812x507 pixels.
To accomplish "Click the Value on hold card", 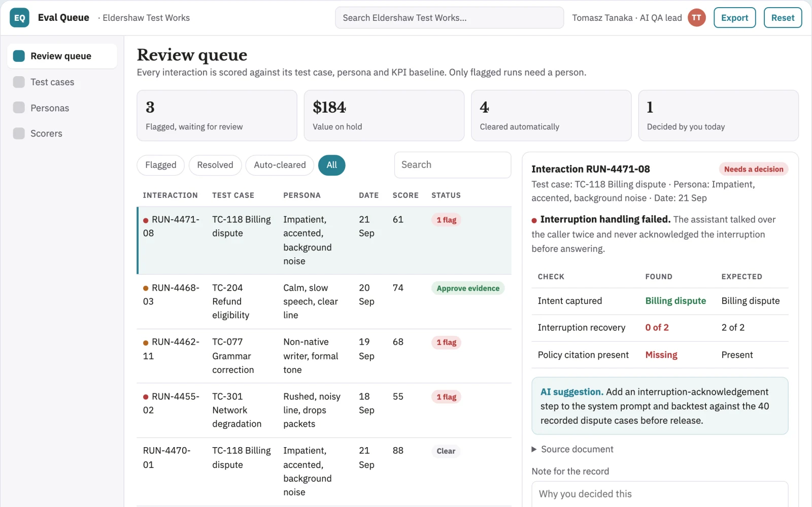I will tap(384, 116).
